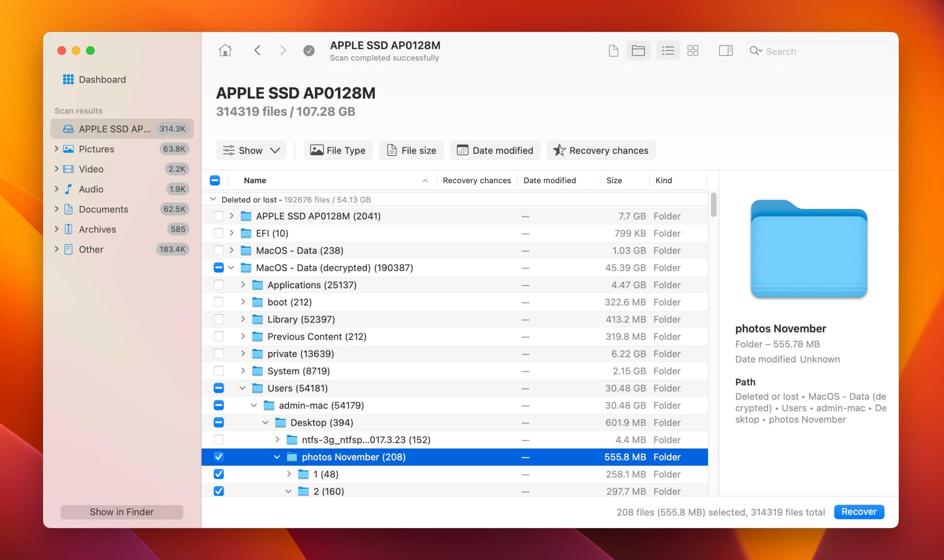Select APPLE SSD AP... scan result
Screen dimensions: 944x560
122,129
